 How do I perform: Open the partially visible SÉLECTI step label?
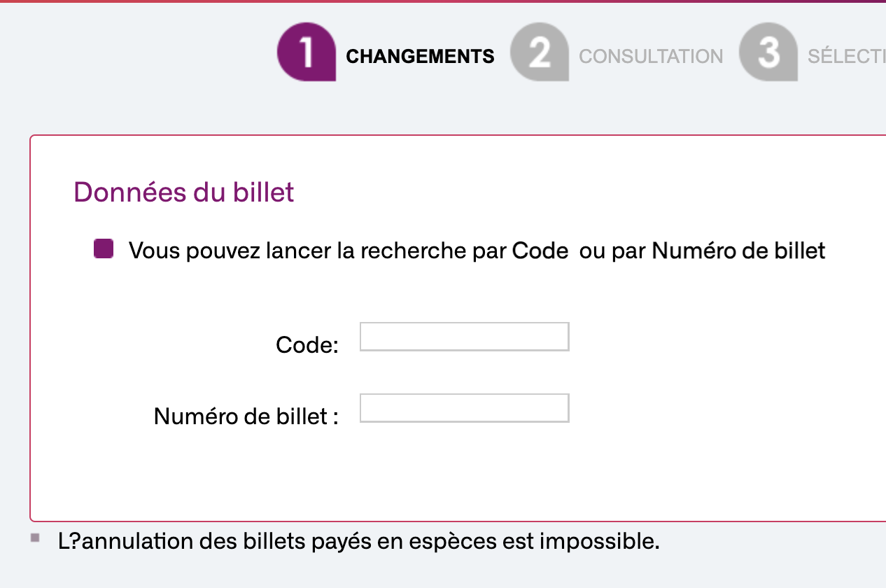(x=846, y=57)
